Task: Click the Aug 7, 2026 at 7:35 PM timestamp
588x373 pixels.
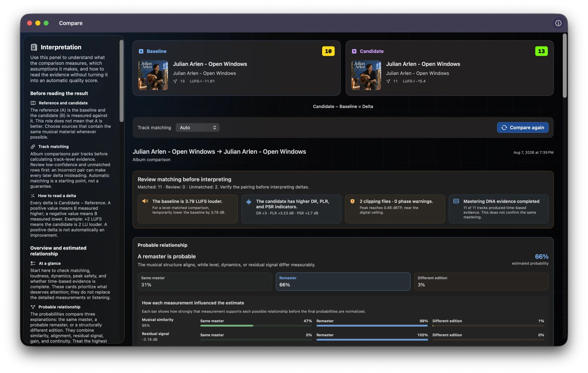Action: coord(533,153)
